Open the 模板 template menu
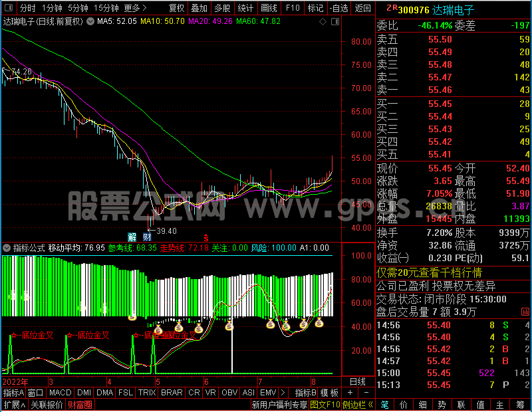The width and height of the screenshot is (532, 412). point(329,393)
